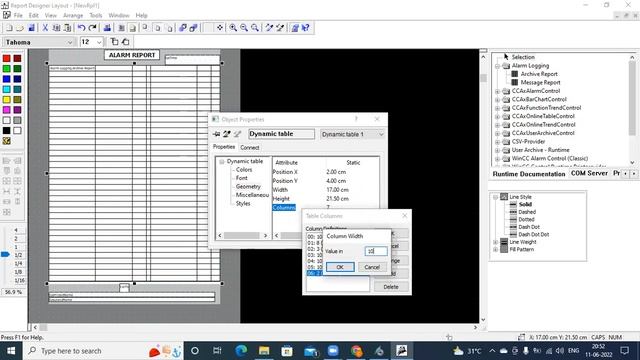Click the third magnifier zoom icon
Image resolution: width=640 pixels, height=360 pixels.
pyautogui.click(x=255, y=28)
